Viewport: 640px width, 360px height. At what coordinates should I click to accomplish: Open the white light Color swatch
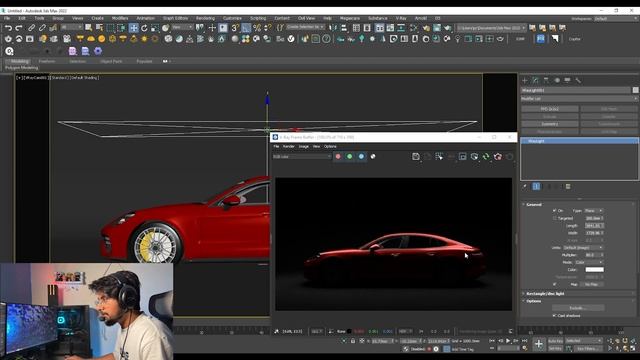(x=594, y=269)
